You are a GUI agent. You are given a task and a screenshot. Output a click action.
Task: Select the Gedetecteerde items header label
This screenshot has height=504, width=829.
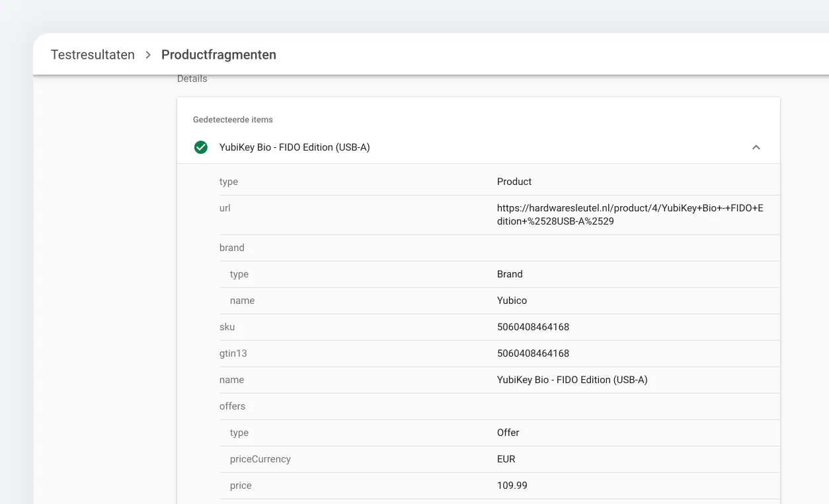[233, 120]
